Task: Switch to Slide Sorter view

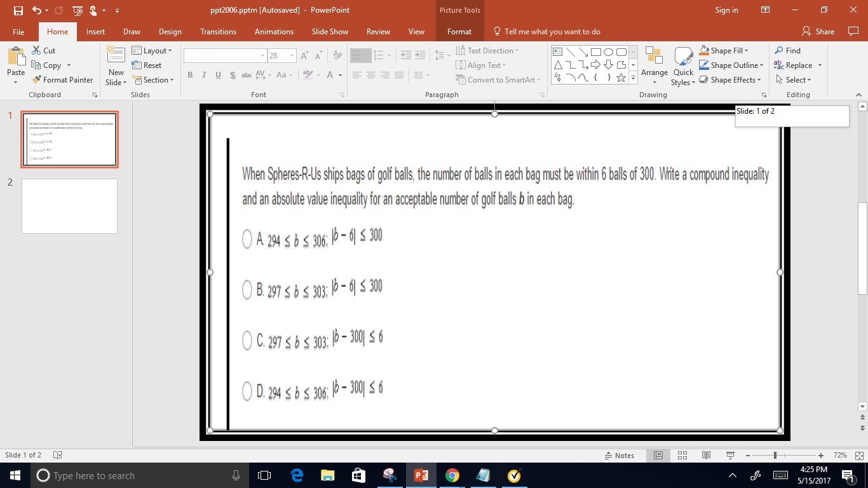Action: (x=682, y=456)
